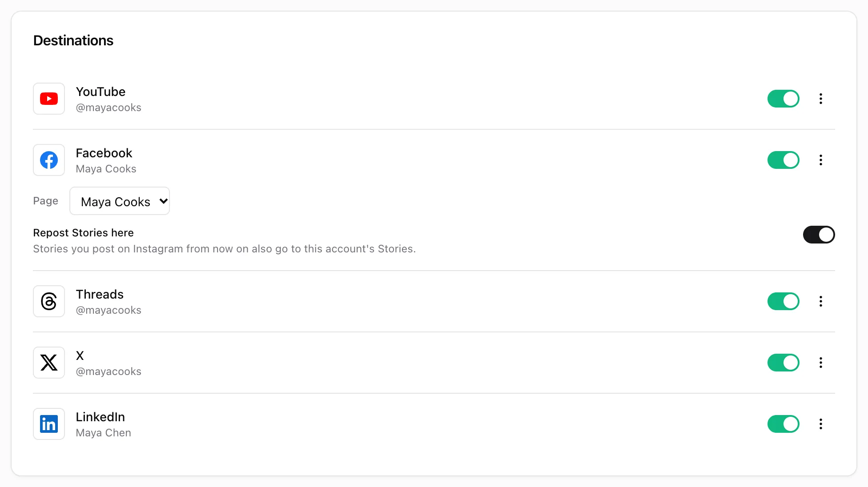Click the YouTube destination name
Screen dimensions: 868x487
coord(100,92)
